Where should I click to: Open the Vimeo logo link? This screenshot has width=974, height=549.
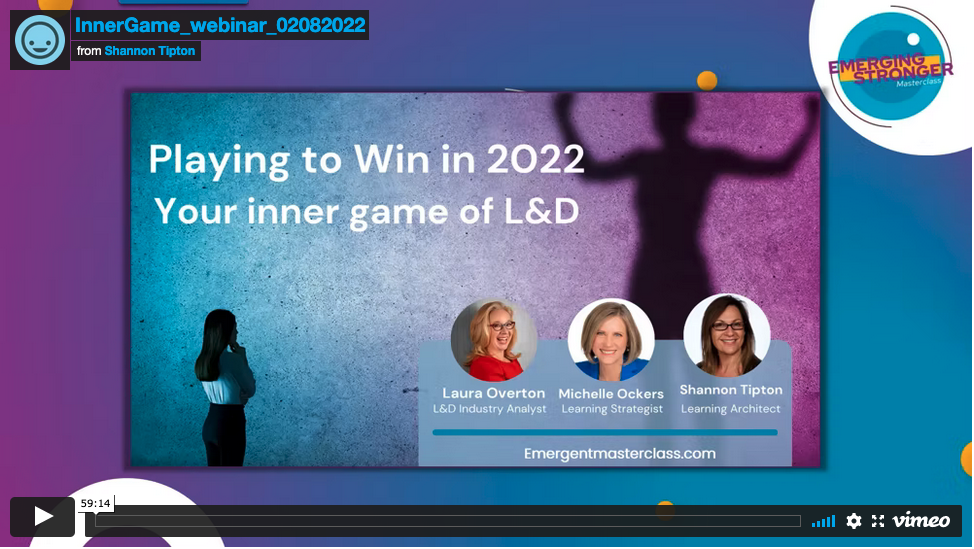[921, 520]
